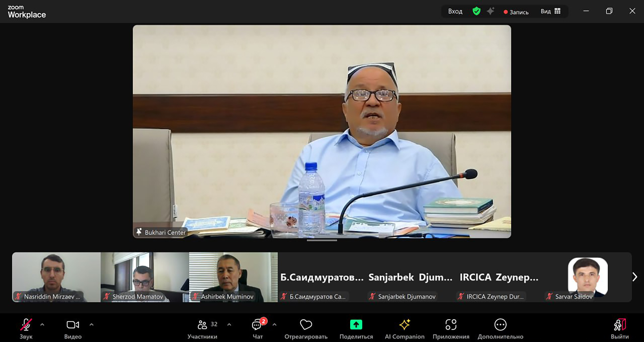Show next participants with right arrow
Screen dimensions: 644x342
(x=634, y=277)
